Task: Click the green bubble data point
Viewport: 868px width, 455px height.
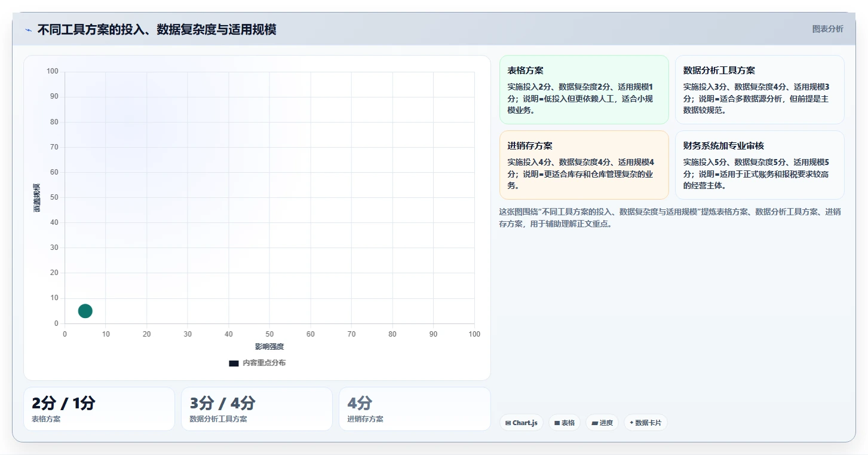Action: coord(85,311)
